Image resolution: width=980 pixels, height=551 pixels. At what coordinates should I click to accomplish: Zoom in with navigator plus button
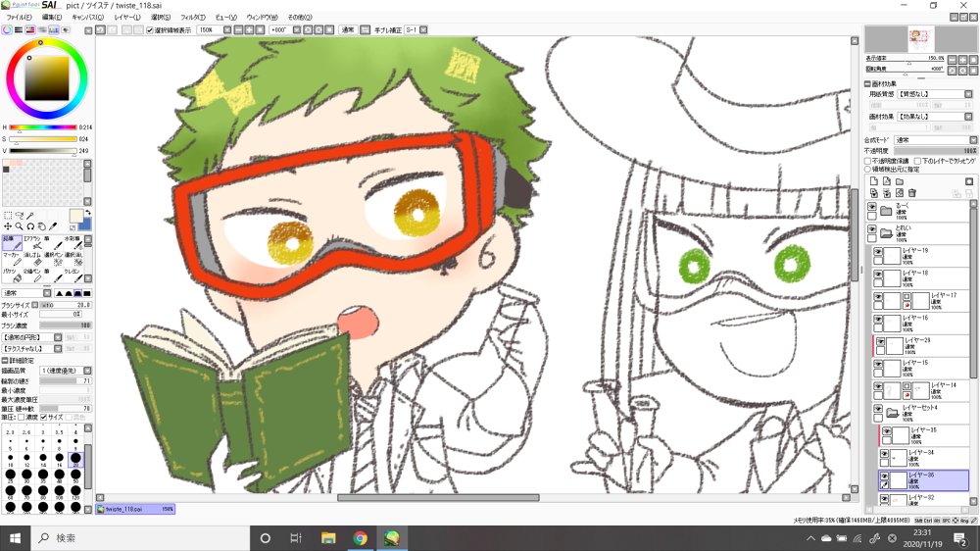[962, 60]
